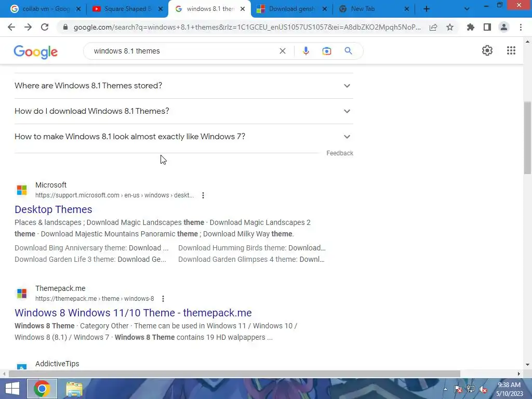Close the 'Download gensh' tab

(x=325, y=9)
